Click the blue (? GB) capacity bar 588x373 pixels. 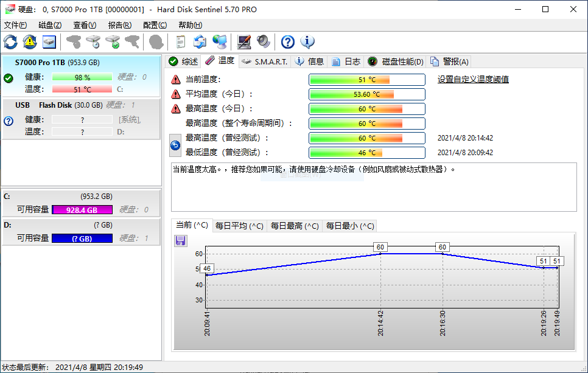(x=82, y=239)
